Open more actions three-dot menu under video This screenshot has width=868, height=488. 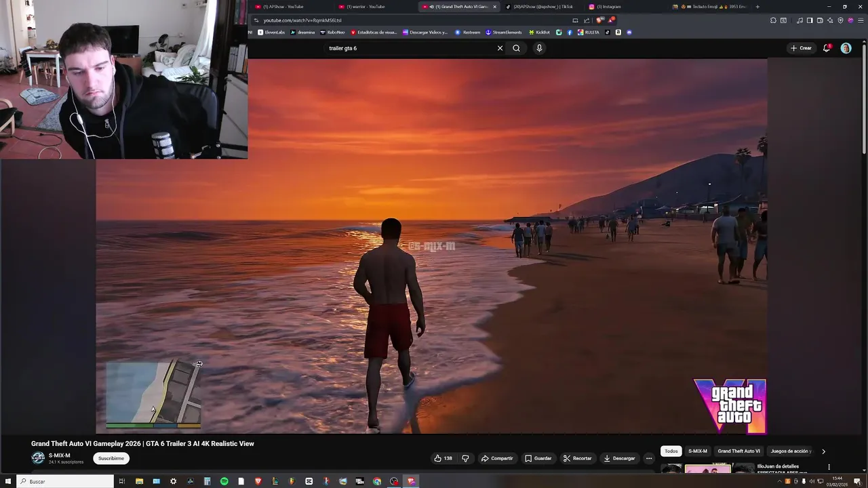(x=649, y=458)
